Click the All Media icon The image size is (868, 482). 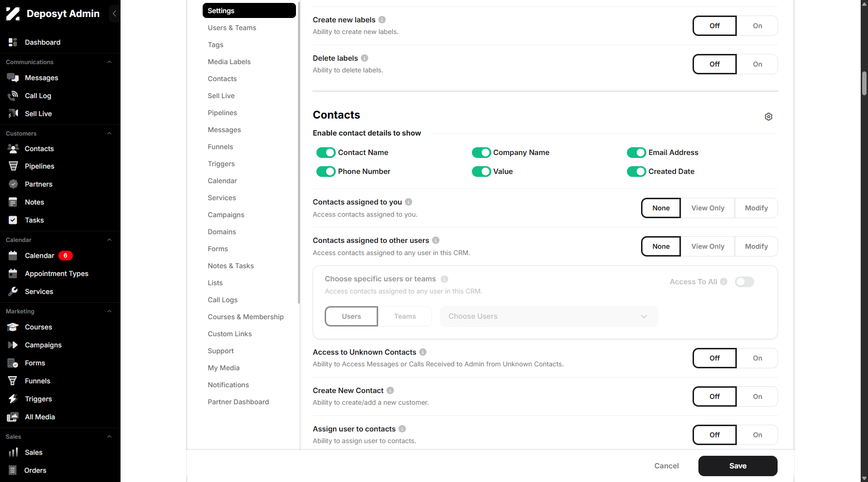13,417
